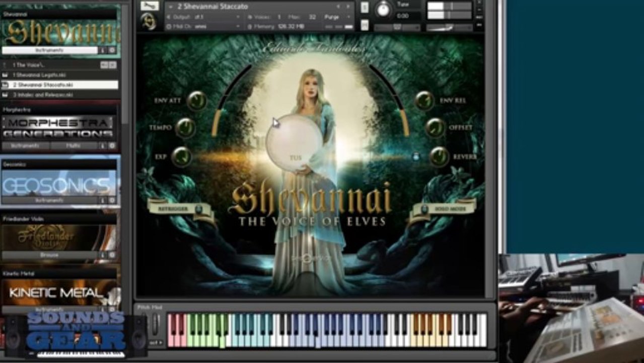Click the memory icon next to Memory readout

click(x=249, y=26)
